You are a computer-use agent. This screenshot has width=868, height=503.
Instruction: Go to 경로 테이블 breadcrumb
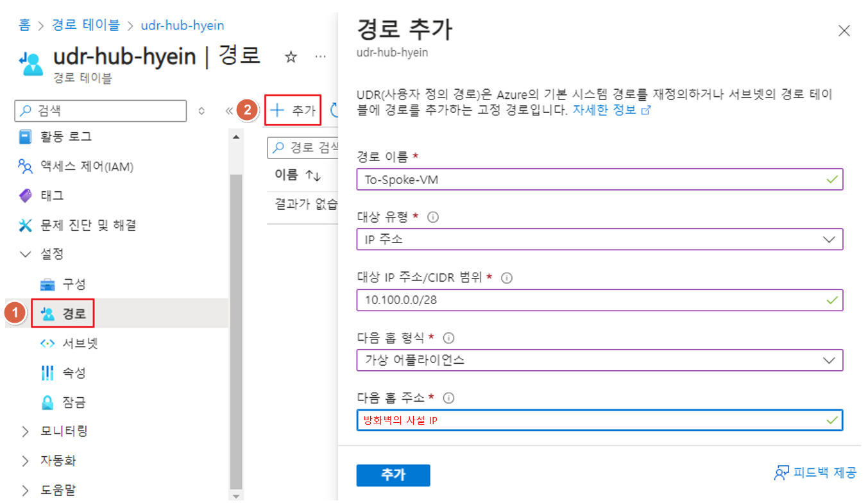point(85,26)
